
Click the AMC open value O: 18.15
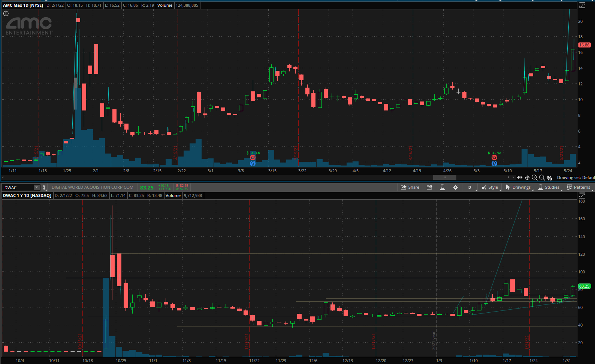tap(75, 5)
